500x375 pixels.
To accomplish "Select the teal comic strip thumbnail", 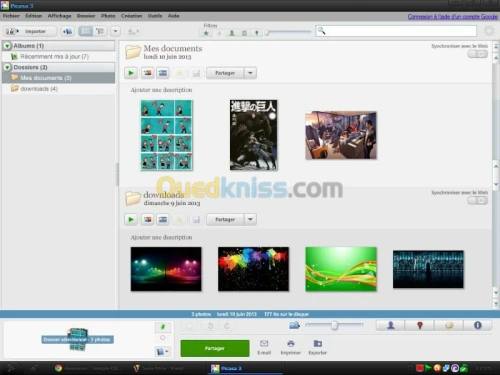I will (x=166, y=135).
